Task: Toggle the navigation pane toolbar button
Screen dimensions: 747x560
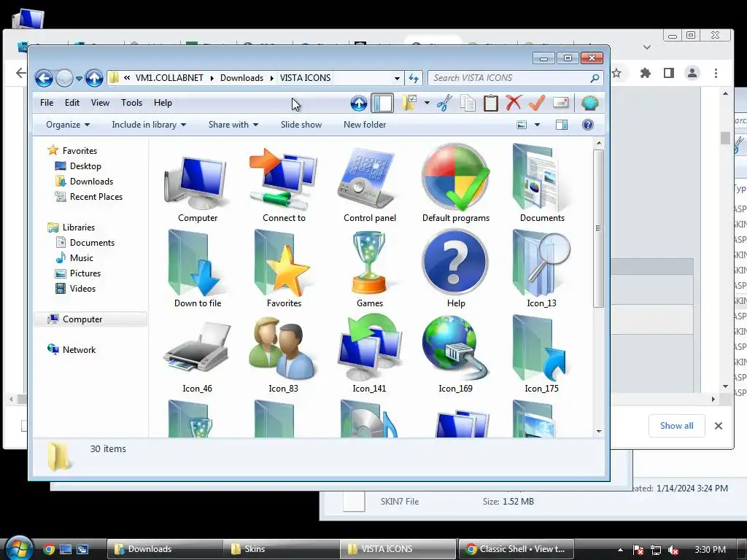Action: coord(382,103)
